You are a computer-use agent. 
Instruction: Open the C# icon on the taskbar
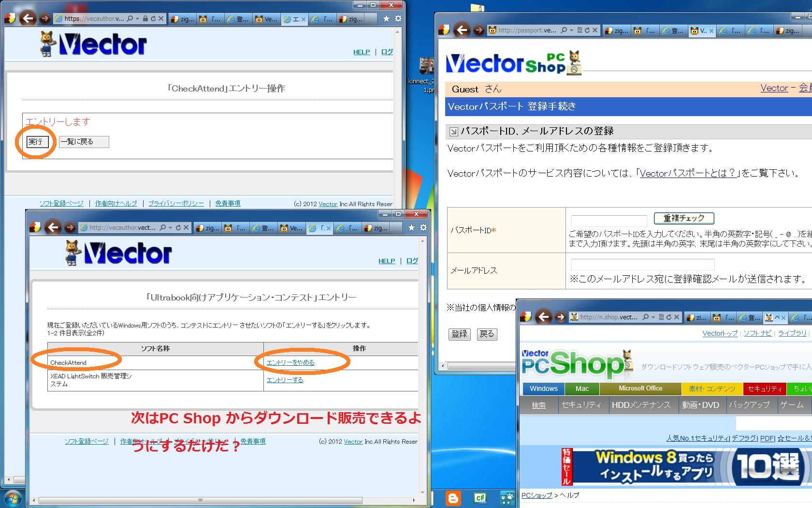[x=480, y=498]
